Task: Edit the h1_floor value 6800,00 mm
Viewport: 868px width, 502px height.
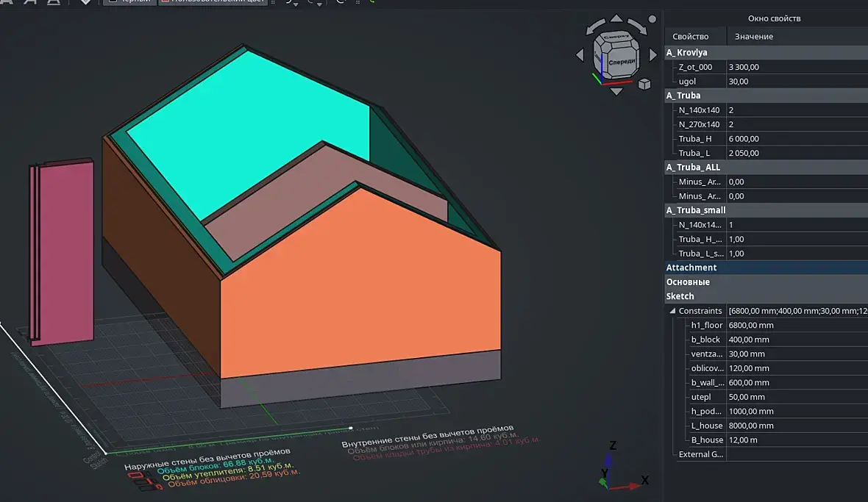Action: (797, 325)
